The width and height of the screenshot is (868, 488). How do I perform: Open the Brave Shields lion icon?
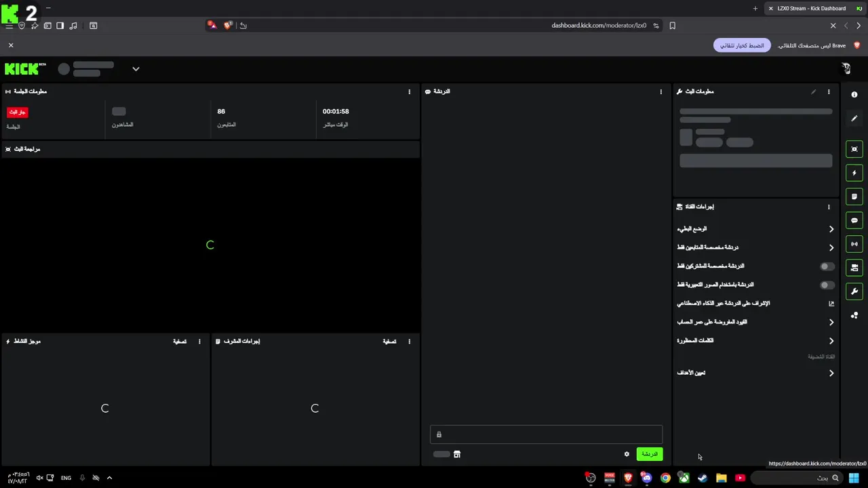click(227, 25)
